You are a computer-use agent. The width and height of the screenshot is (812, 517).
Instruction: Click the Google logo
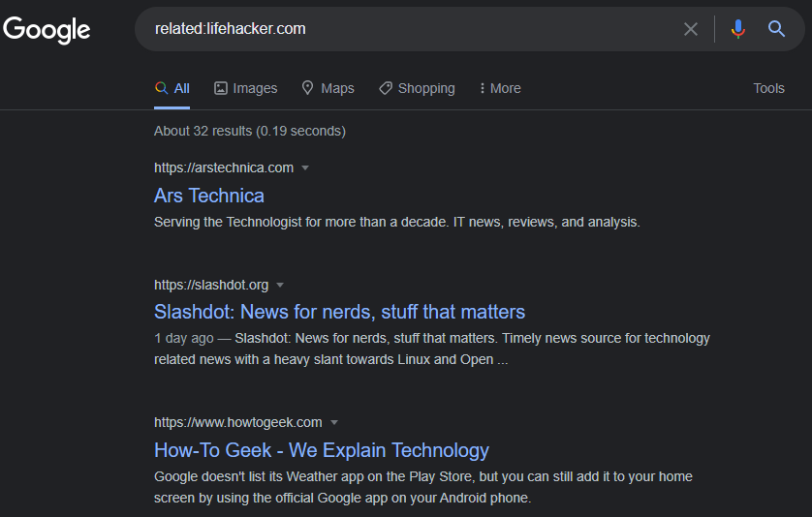(x=47, y=29)
